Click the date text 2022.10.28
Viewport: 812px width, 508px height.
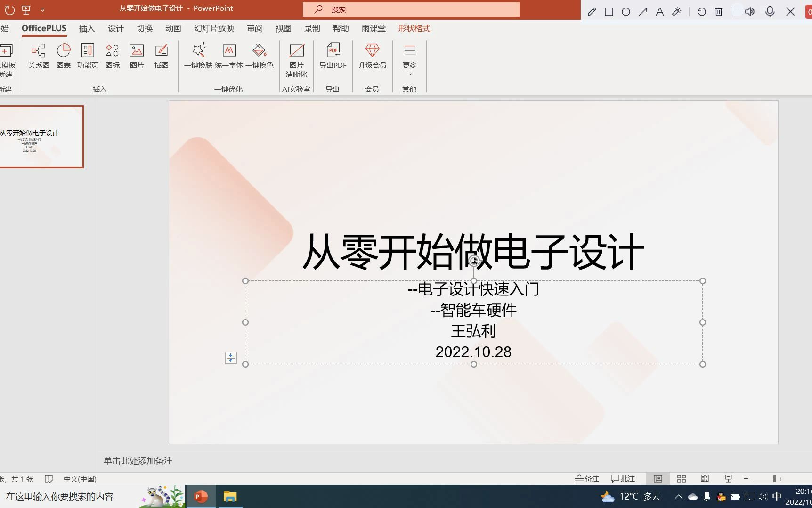473,352
